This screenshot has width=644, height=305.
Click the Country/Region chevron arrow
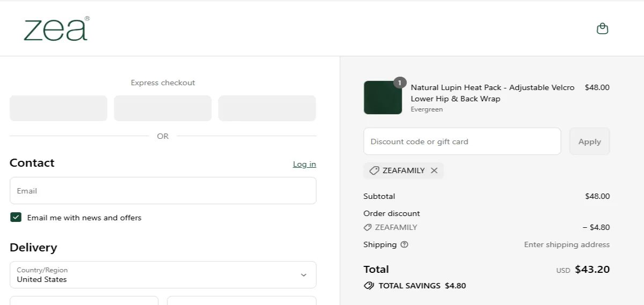click(303, 275)
